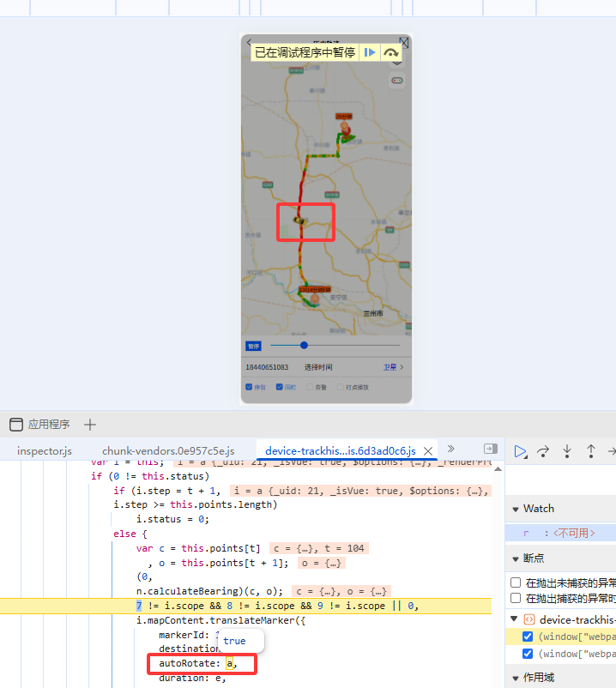616x688 pixels.
Task: Click the track playback progress slider handle
Action: coord(304,345)
